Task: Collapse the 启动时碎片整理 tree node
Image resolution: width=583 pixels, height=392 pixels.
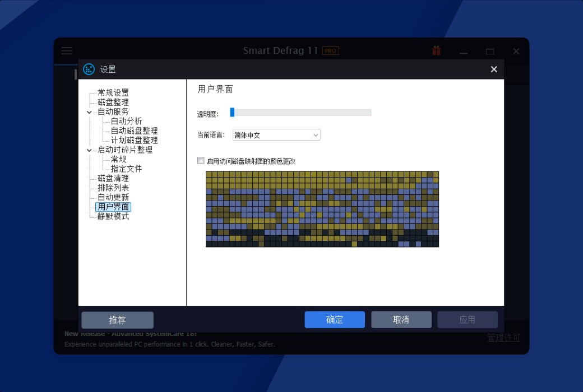Action: (89, 150)
